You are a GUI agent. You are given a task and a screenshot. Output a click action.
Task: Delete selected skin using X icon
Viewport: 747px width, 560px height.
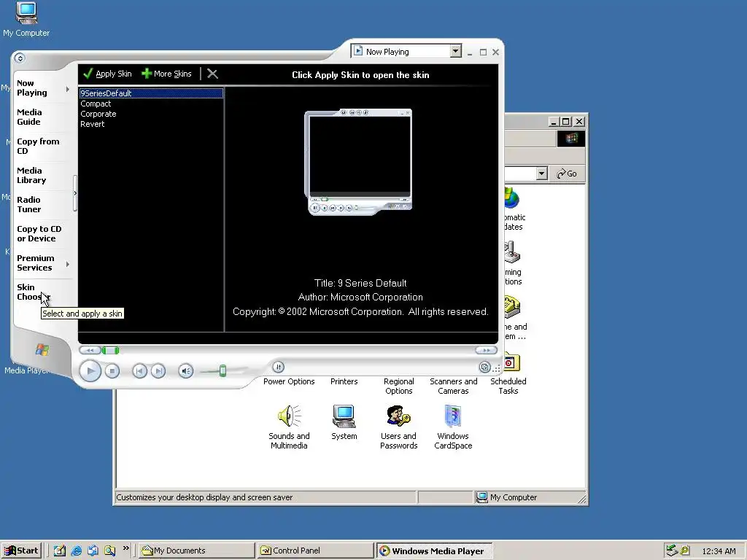click(212, 74)
